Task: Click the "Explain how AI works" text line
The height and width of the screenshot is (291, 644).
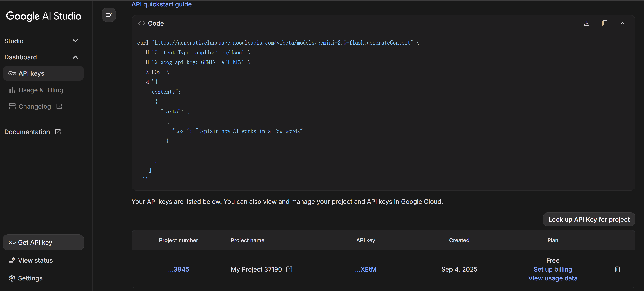Action: click(x=237, y=131)
